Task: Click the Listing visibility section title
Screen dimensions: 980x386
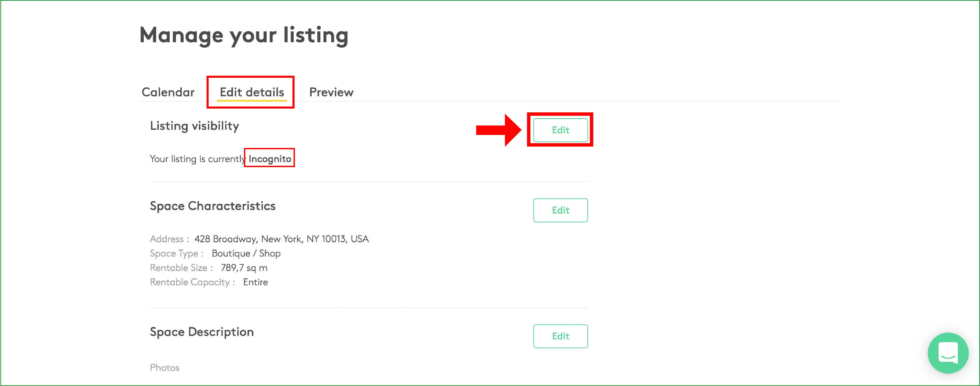Action: pyautogui.click(x=194, y=126)
